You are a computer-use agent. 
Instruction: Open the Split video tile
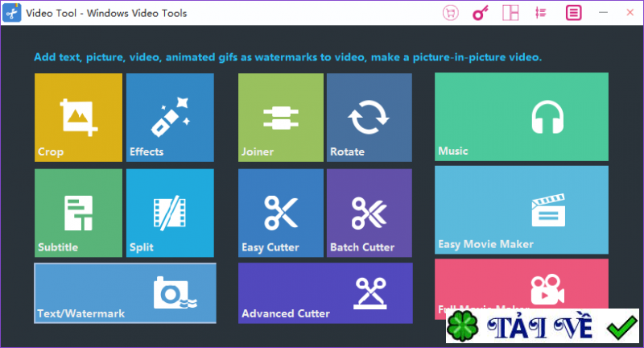(x=170, y=213)
